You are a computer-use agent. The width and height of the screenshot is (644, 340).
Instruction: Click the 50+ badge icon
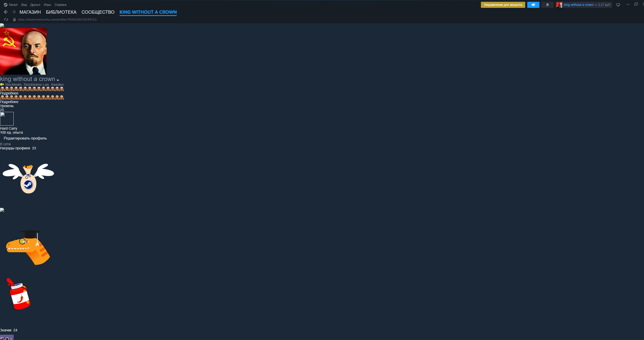(x=7, y=337)
